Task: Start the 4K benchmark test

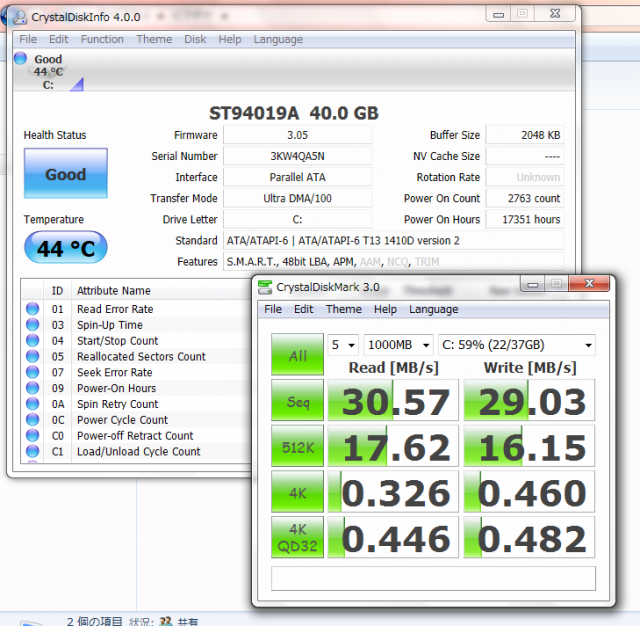Action: pos(298,492)
